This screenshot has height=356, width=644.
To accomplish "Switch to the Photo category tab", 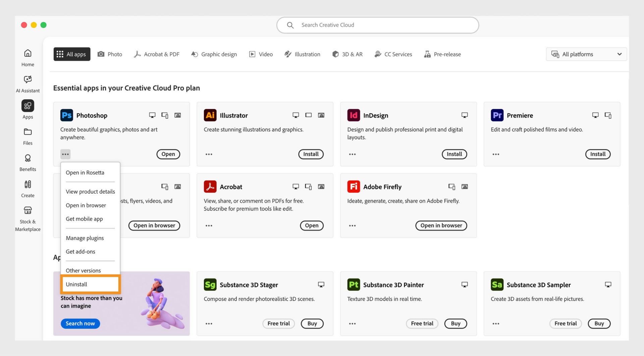I will pos(110,54).
